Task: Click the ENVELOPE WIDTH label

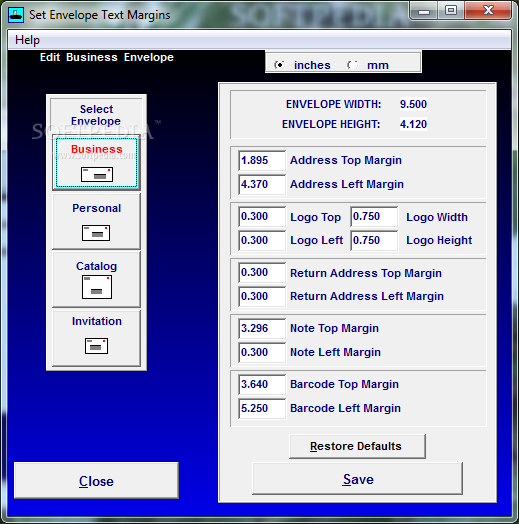Action: (x=333, y=104)
